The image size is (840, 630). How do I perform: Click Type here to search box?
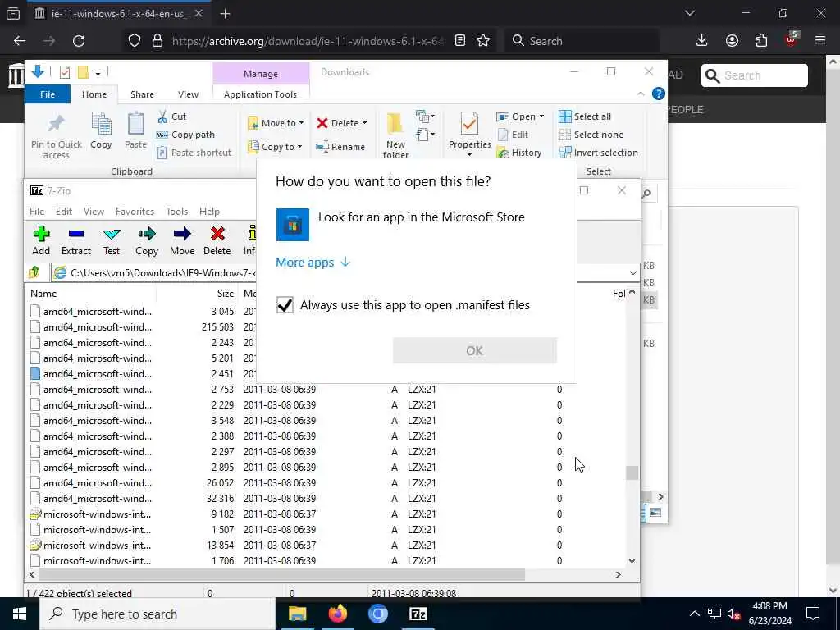pos(157,614)
